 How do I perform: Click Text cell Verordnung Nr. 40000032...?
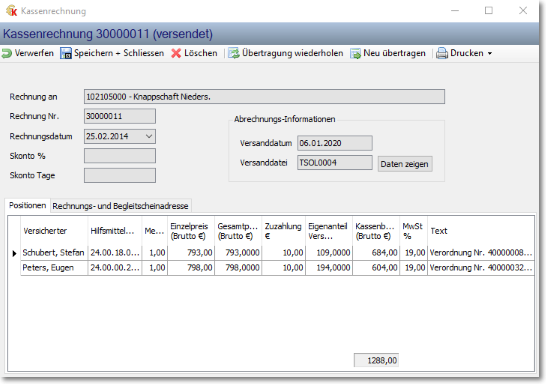(x=481, y=268)
